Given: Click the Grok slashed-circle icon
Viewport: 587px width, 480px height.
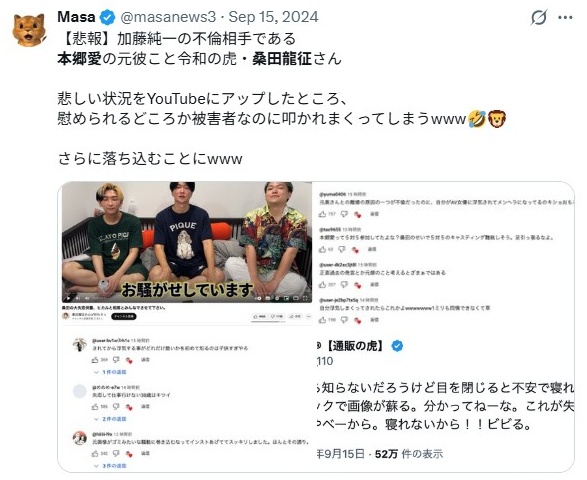Looking at the screenshot, I should 539,17.
